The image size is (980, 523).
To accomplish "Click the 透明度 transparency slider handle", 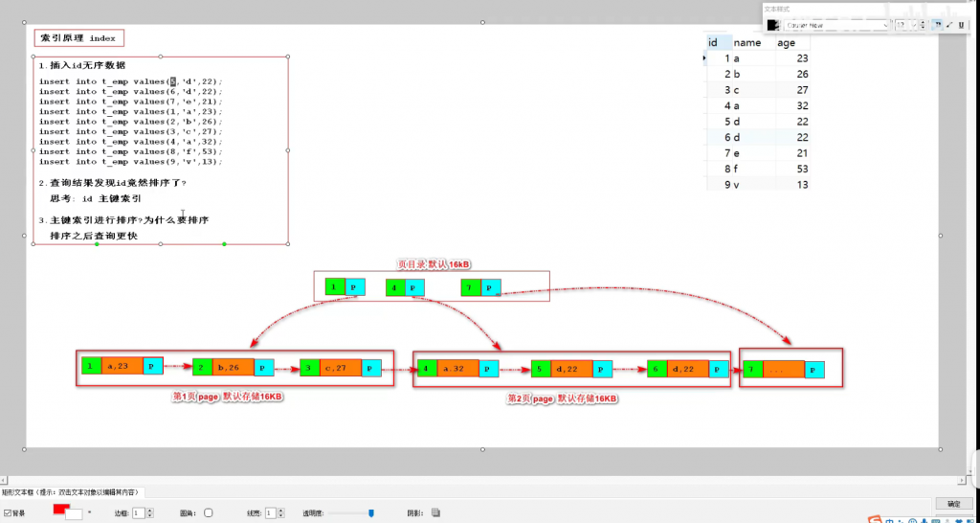I will click(371, 513).
